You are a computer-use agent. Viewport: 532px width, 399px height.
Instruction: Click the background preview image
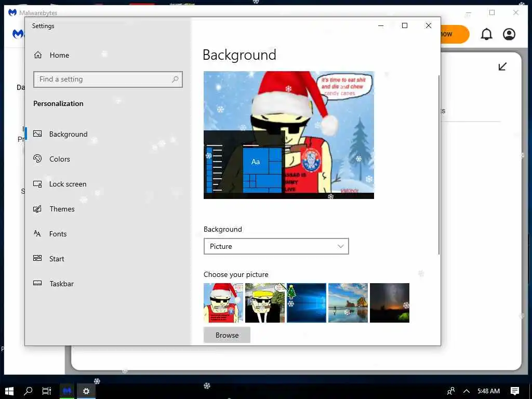coord(289,135)
